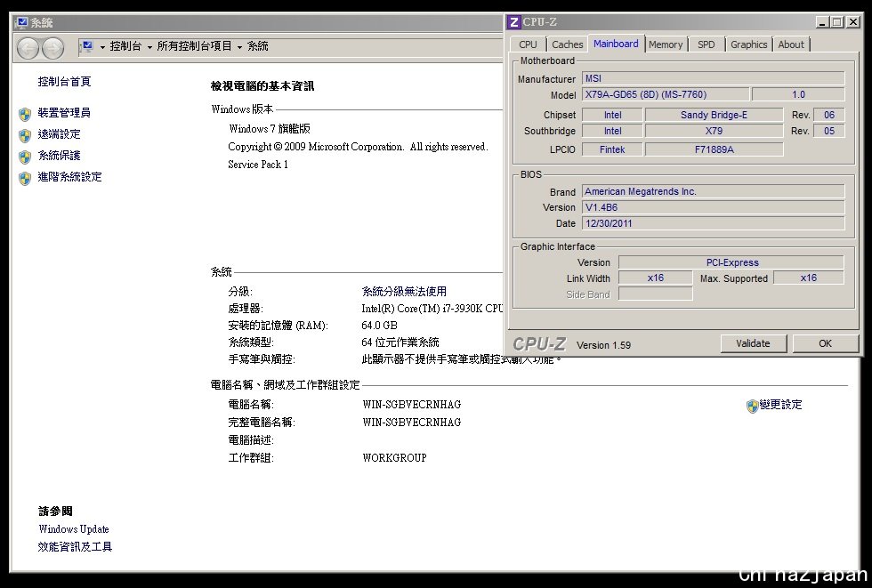
Task: Click Chipset name field Sandy Bridge-E
Action: (x=714, y=115)
